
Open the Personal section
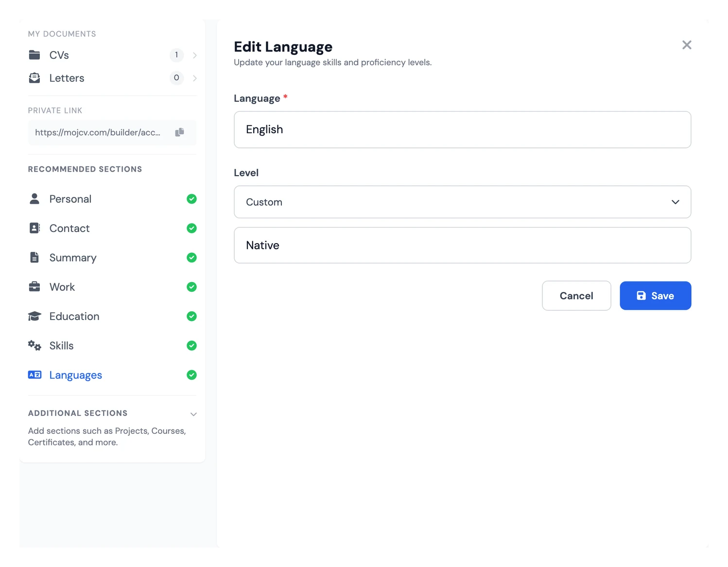(x=112, y=199)
